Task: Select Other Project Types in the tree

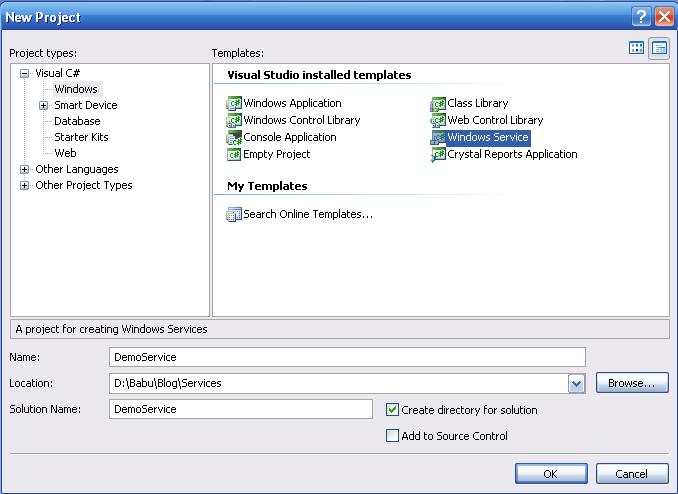Action: (x=84, y=185)
